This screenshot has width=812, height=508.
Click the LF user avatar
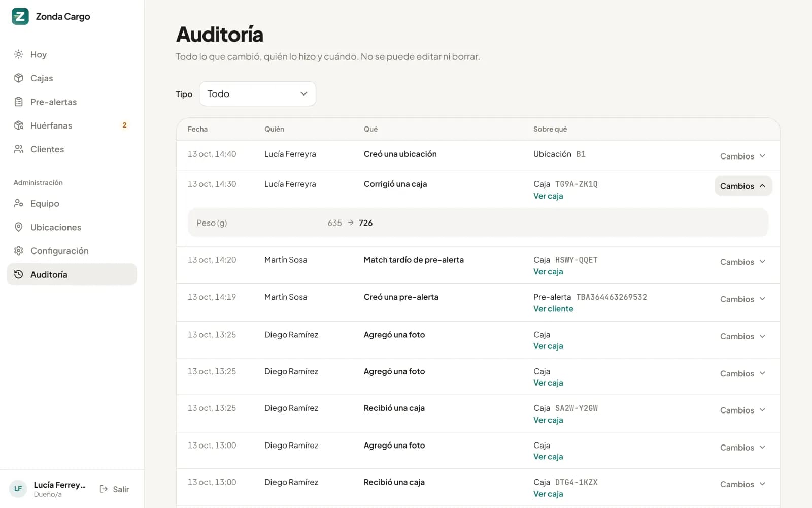18,489
